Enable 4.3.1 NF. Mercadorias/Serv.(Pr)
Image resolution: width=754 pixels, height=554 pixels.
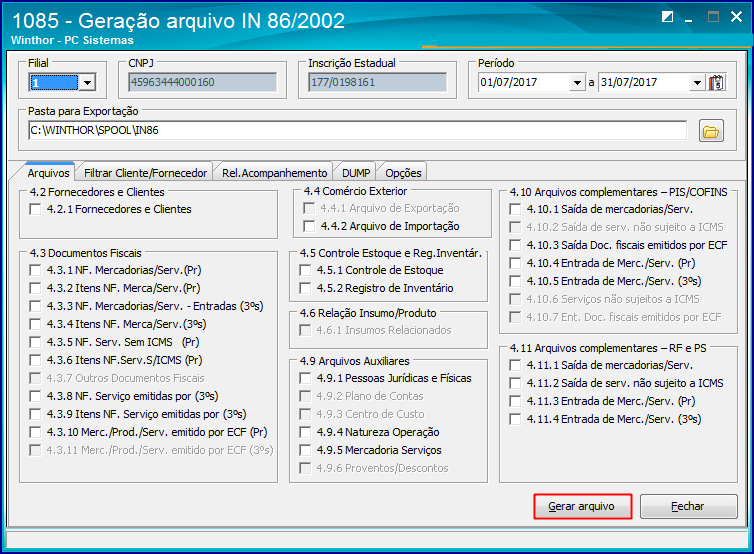35,270
